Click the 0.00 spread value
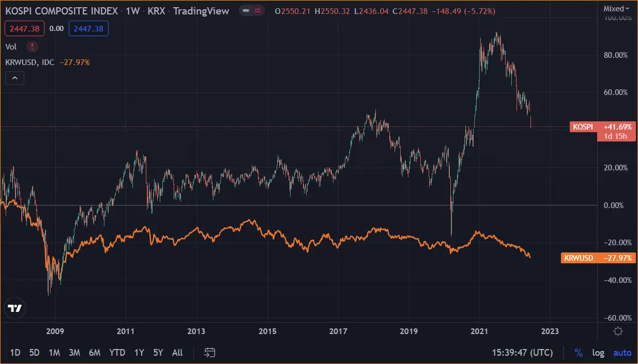Image resolution: width=638 pixels, height=364 pixels. point(56,29)
